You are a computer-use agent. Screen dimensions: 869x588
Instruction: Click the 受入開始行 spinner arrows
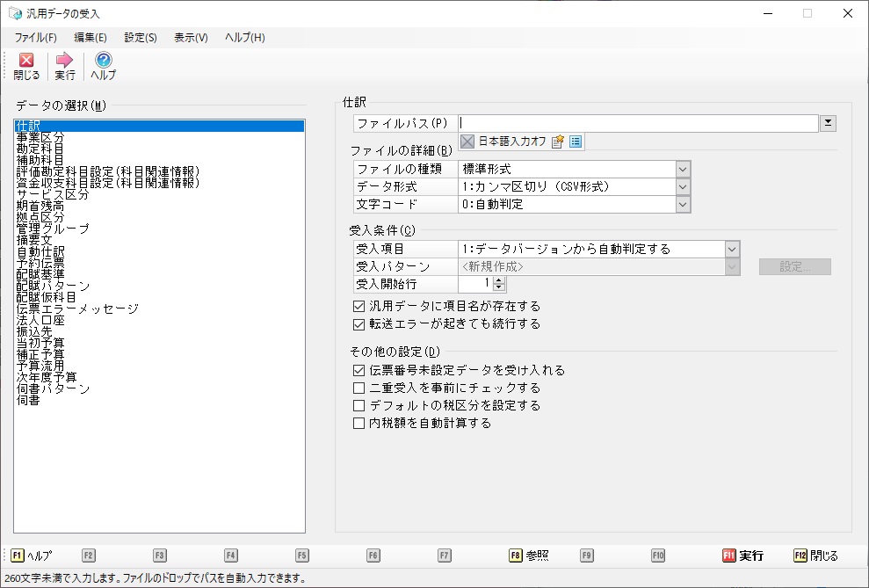[499, 284]
